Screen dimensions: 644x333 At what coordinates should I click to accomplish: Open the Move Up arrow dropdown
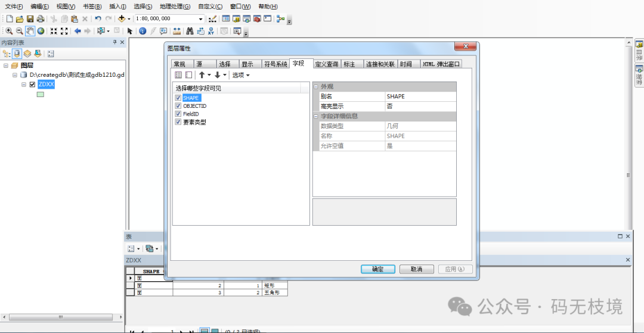click(209, 75)
